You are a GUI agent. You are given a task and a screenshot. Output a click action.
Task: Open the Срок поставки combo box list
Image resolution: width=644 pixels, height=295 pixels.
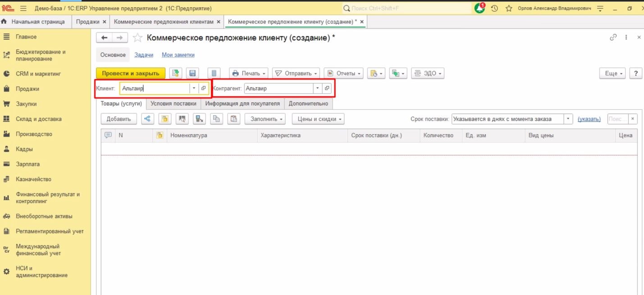tap(568, 119)
